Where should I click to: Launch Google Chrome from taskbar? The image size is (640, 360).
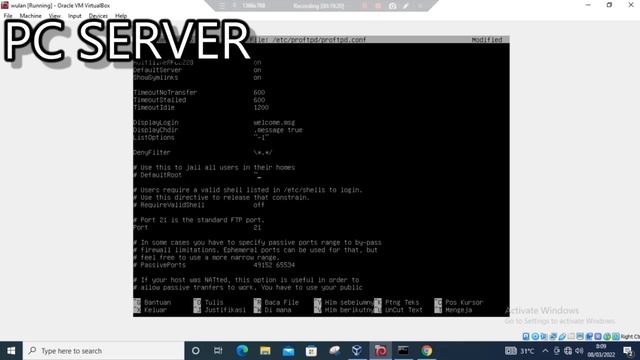tap(427, 351)
